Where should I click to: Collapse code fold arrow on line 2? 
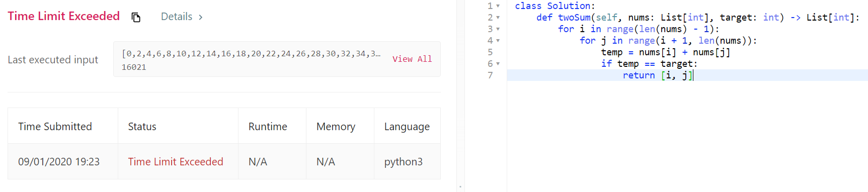[x=498, y=18]
